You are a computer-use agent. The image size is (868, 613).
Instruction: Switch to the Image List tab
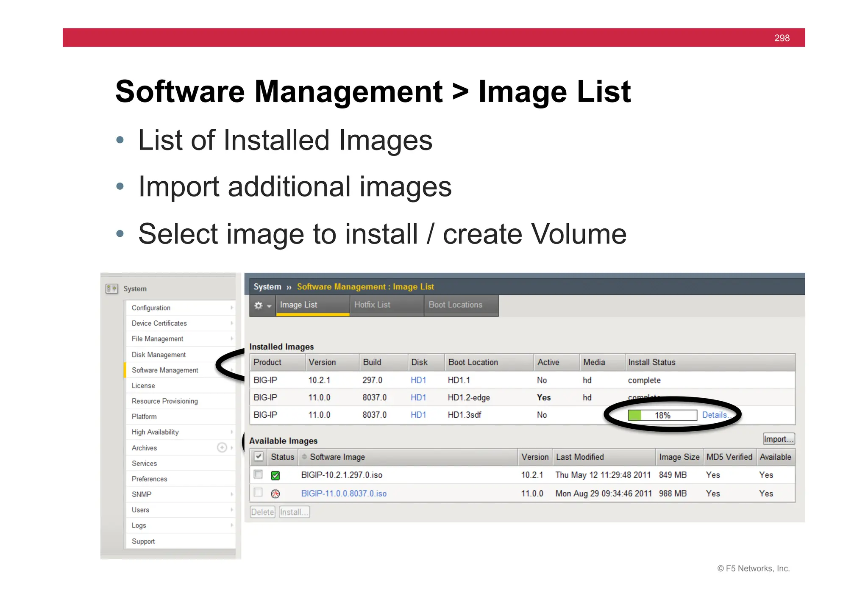coord(313,305)
